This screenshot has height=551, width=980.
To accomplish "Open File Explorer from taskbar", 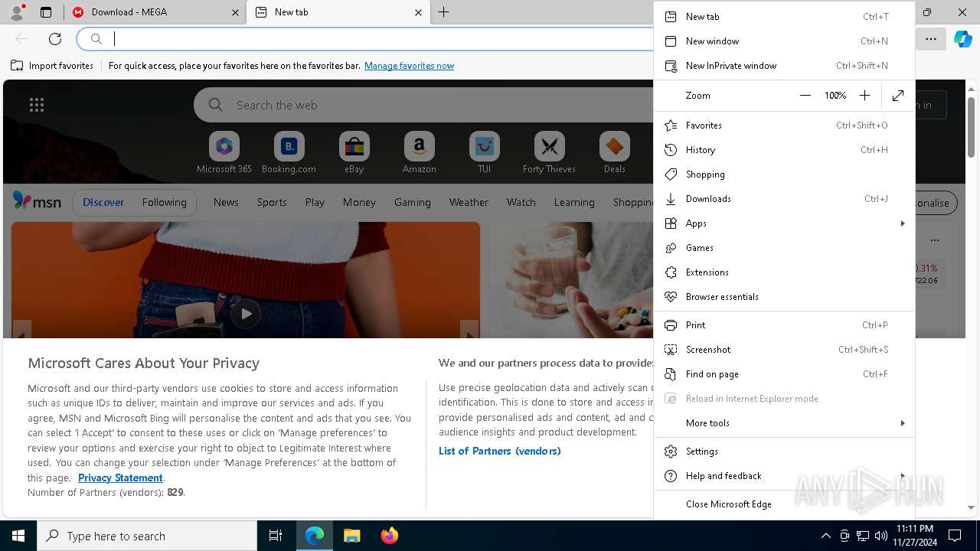I will point(351,536).
